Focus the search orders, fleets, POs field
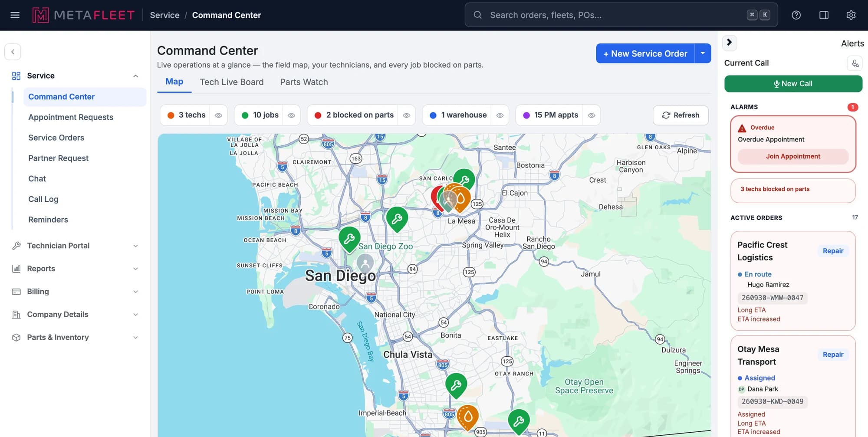Screen dimensions: 868x437 click(621, 15)
